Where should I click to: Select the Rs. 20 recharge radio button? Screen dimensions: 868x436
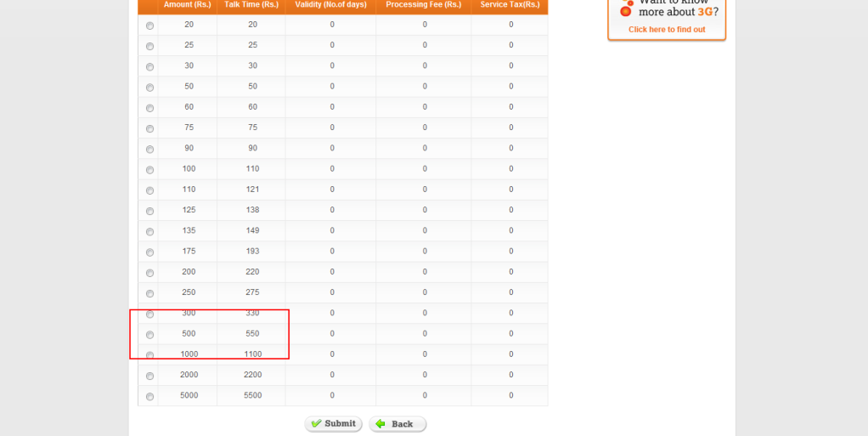[x=150, y=25]
